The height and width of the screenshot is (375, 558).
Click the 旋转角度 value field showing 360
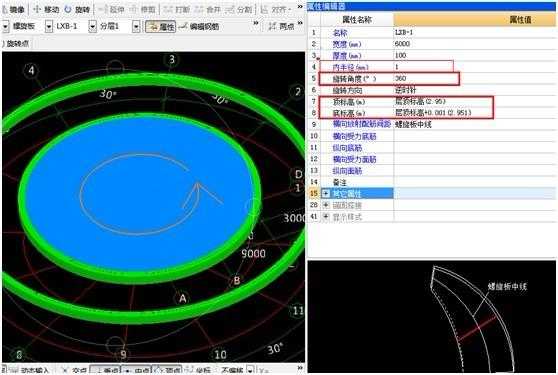pos(426,78)
